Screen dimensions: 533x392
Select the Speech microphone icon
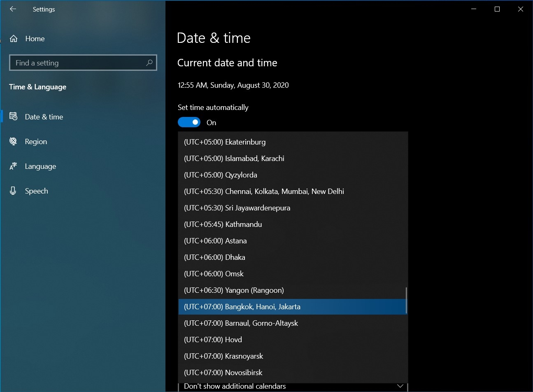(x=13, y=191)
